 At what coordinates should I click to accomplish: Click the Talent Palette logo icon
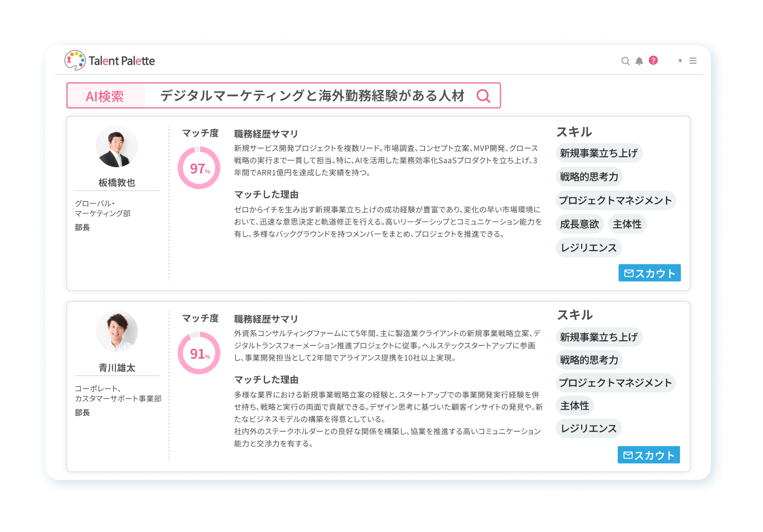[75, 60]
